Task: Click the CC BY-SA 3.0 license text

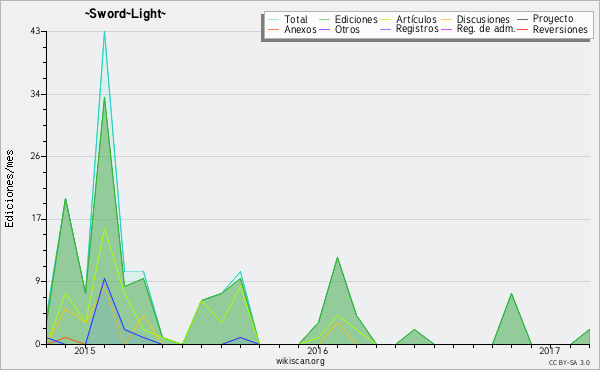Action: [x=569, y=362]
